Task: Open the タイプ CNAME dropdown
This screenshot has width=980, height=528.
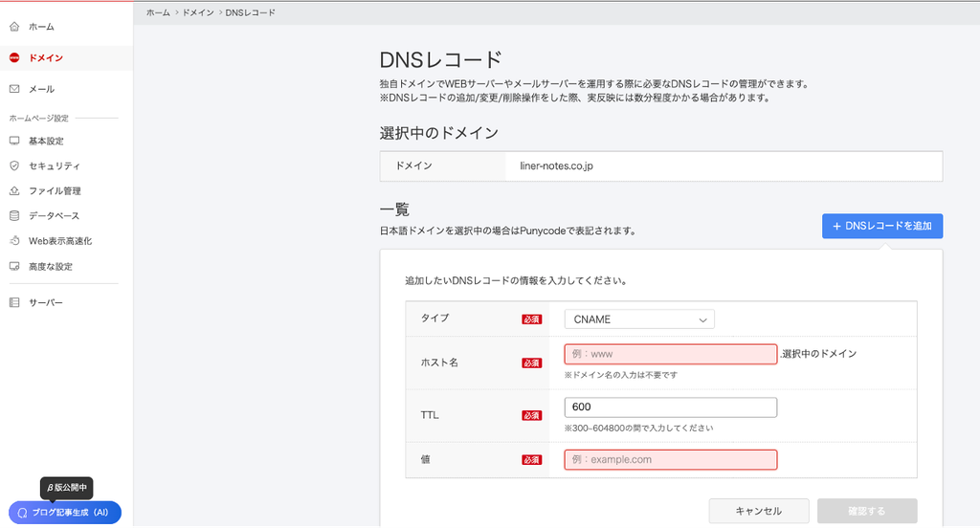Action: tap(639, 319)
